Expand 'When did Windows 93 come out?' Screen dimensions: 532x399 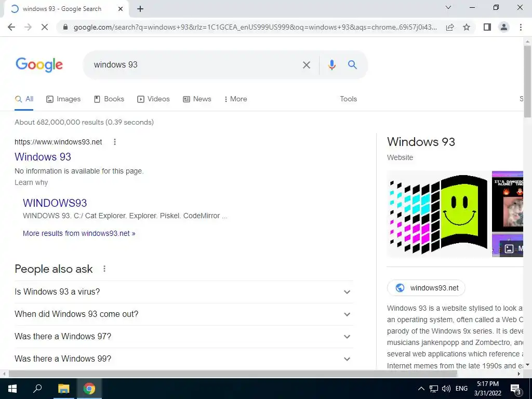tap(183, 314)
